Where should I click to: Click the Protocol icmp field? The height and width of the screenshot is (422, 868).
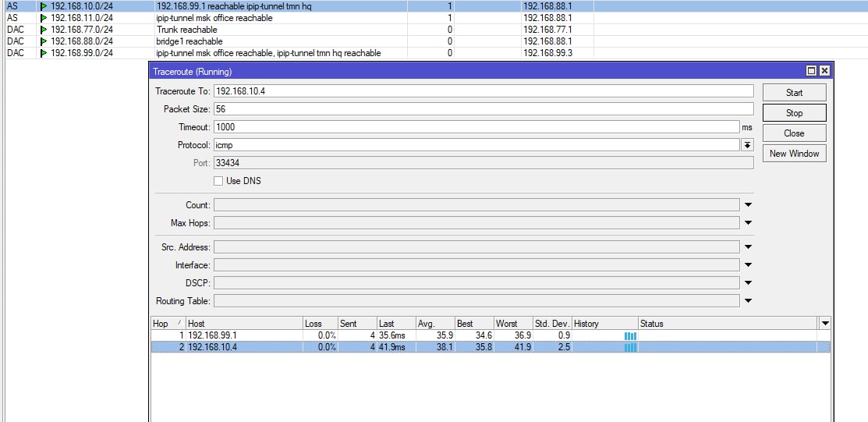[476, 145]
